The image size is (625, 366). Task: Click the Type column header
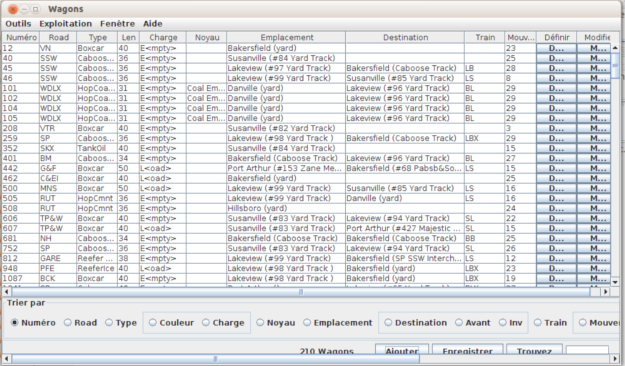[x=97, y=37]
